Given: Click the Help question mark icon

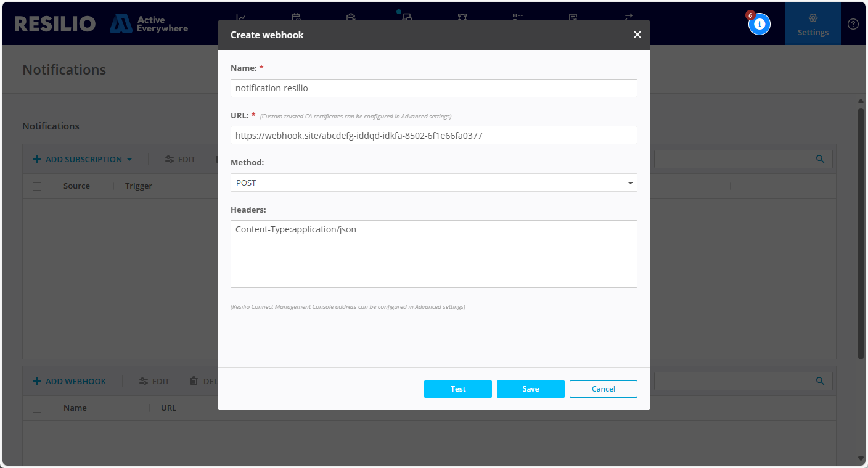Looking at the screenshot, I should coord(853,23).
